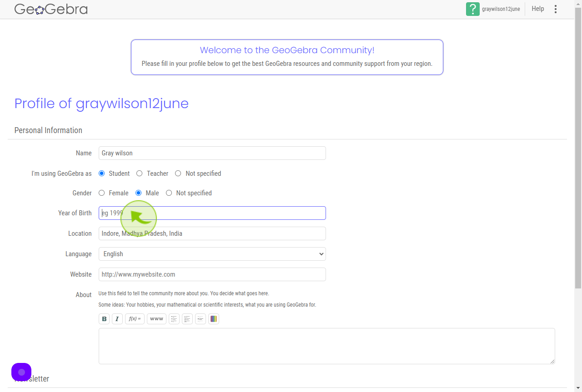Focus the Year of Birth field

[212, 213]
